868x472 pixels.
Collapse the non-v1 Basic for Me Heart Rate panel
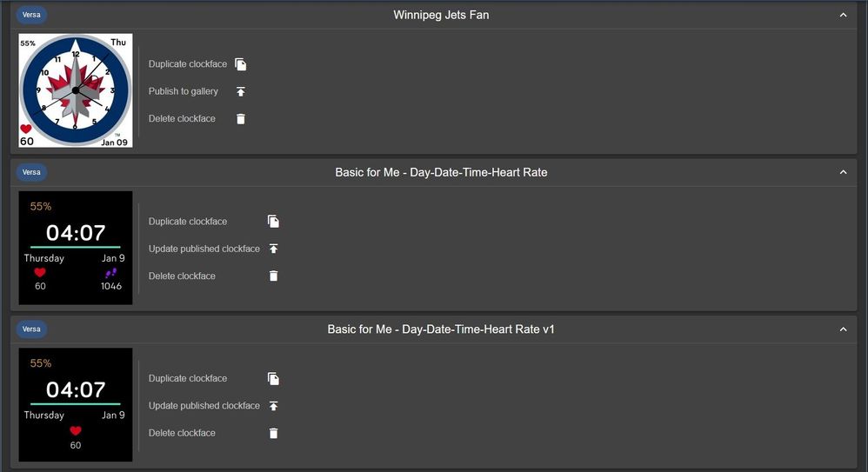pyautogui.click(x=843, y=172)
